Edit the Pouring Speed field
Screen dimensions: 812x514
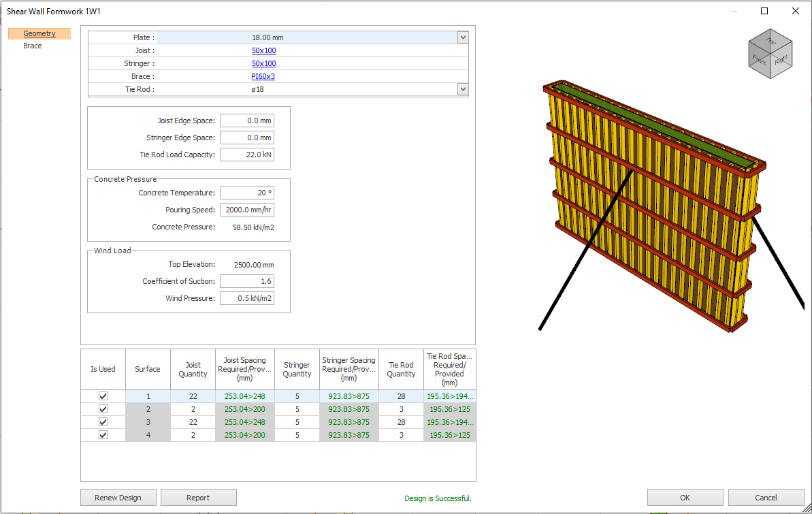247,210
